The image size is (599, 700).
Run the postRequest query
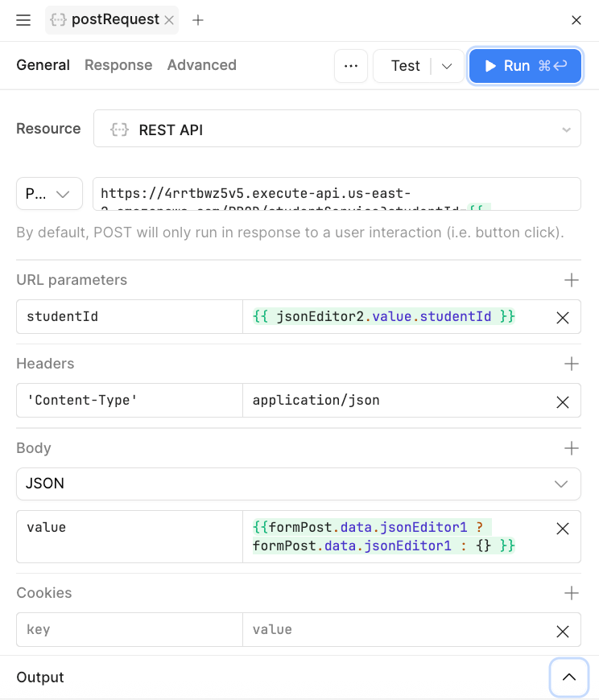pos(525,65)
